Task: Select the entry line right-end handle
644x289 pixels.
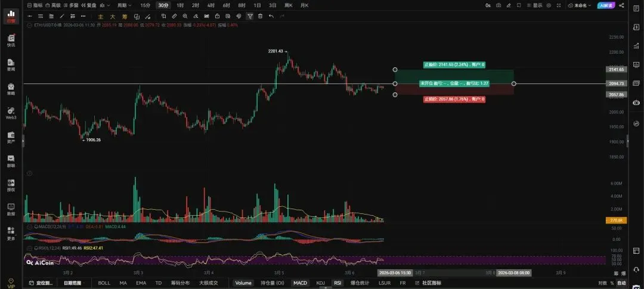Action: [514, 84]
